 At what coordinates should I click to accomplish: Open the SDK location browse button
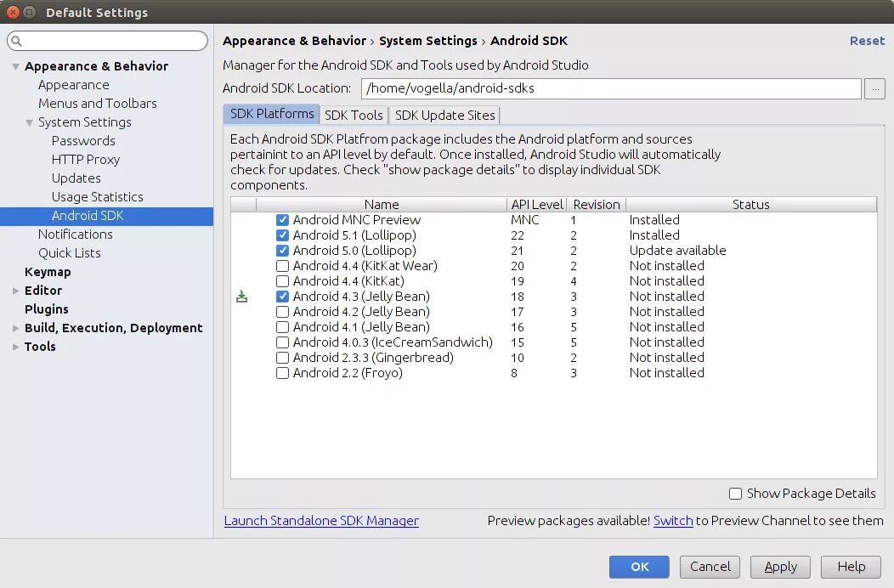tap(874, 88)
